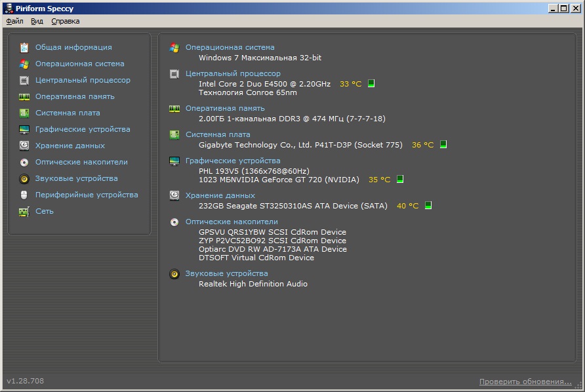This screenshot has height=392, width=585.
Task: Click the Системная плата heading in summary
Action: 218,134
